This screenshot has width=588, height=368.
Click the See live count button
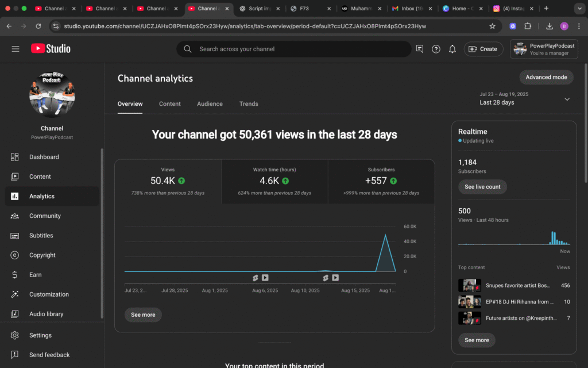click(x=482, y=187)
